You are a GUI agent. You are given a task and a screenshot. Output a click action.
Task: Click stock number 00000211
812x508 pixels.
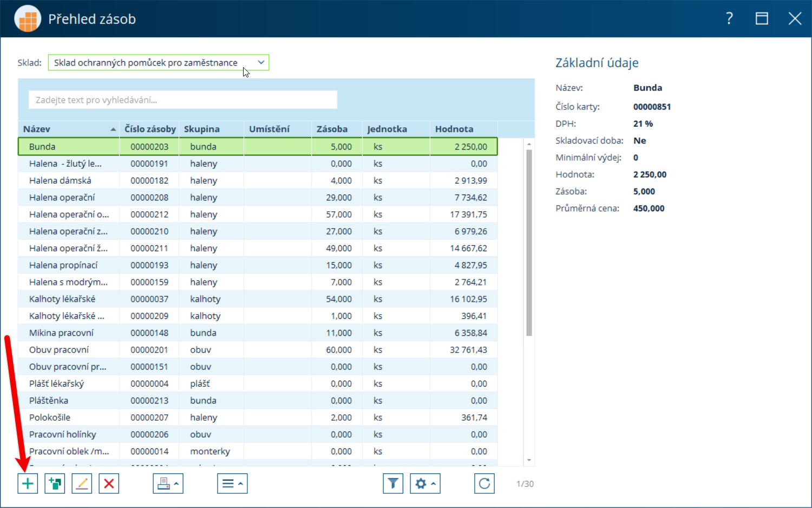pyautogui.click(x=149, y=248)
